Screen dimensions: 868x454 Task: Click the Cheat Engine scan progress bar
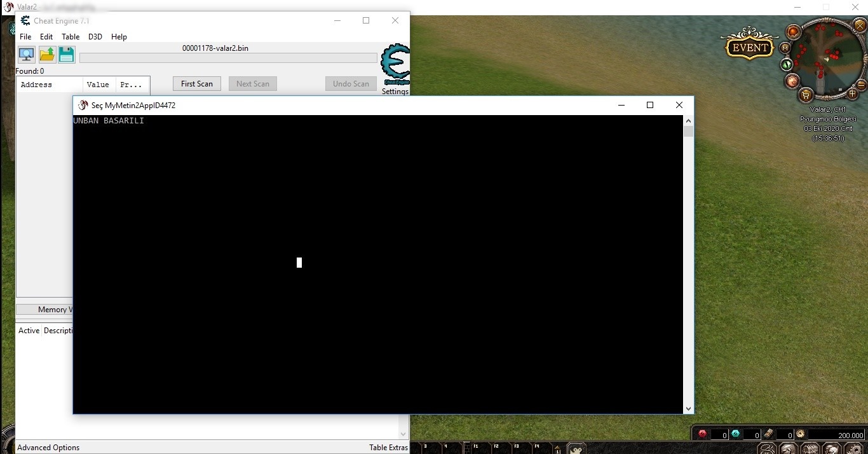pos(228,58)
